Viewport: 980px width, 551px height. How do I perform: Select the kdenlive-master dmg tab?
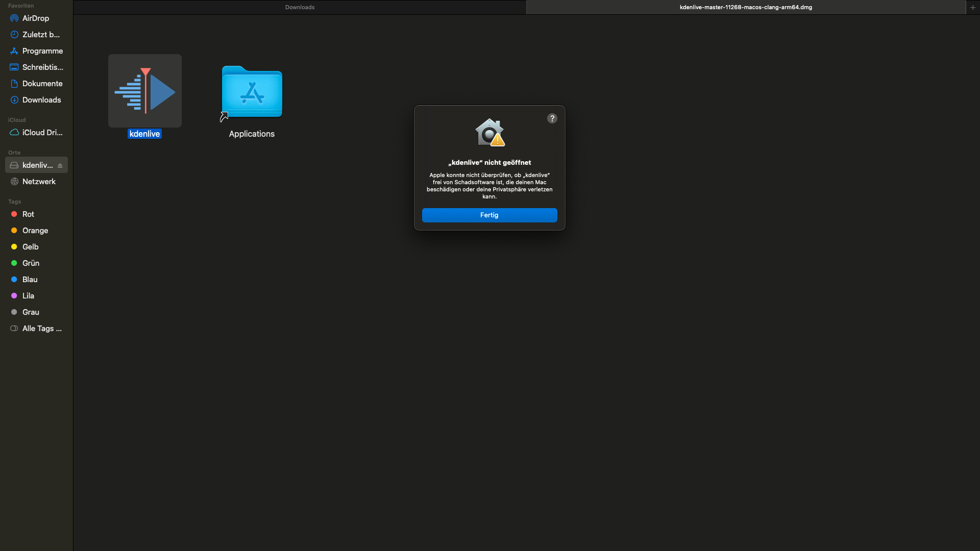(745, 7)
